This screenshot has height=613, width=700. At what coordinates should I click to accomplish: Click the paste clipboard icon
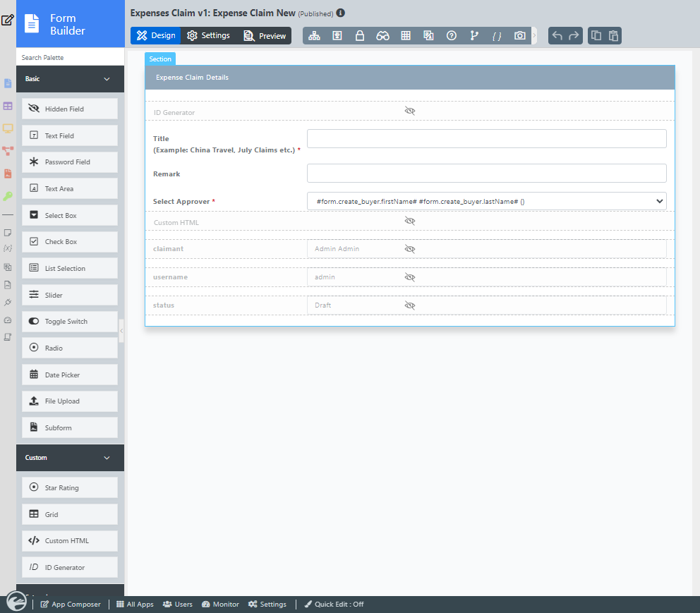(613, 36)
